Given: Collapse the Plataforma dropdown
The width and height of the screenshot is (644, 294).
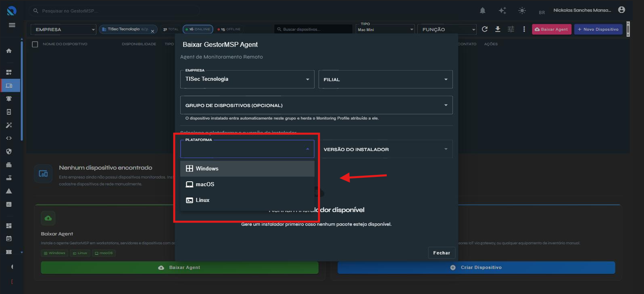Looking at the screenshot, I should [247, 149].
